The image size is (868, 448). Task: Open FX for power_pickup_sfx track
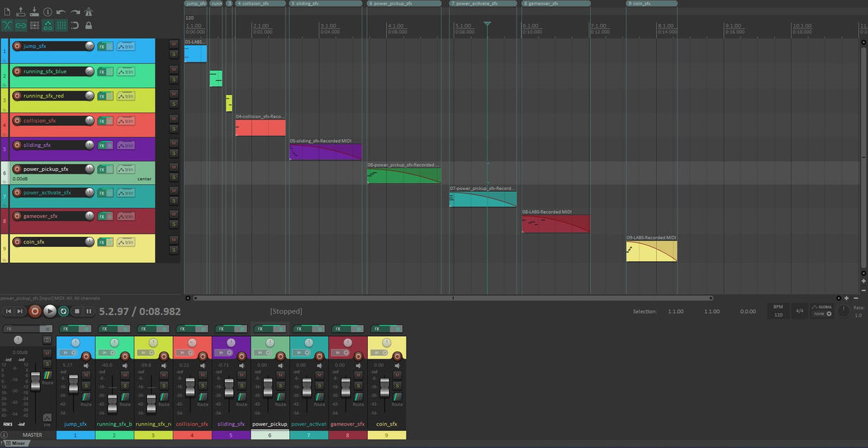(101, 169)
